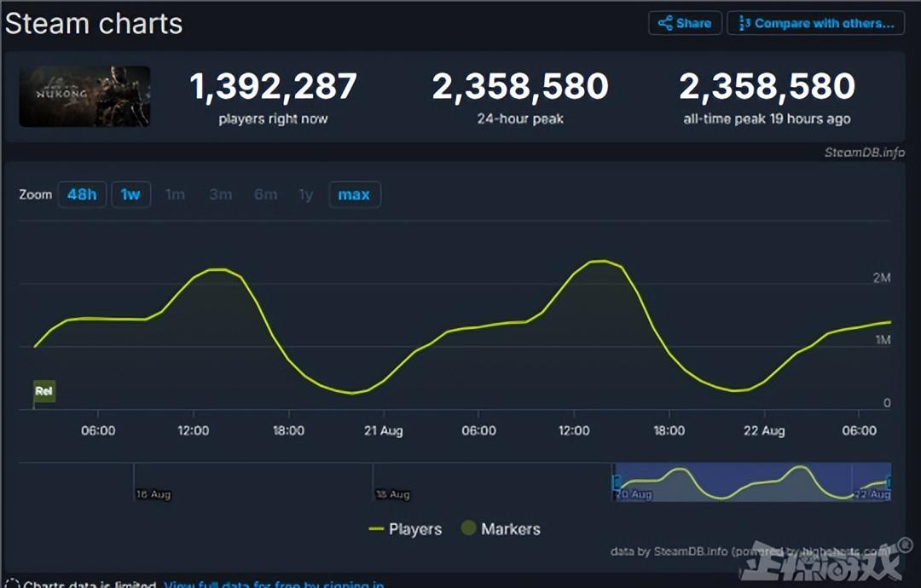
Task: Click the Share button
Action: click(x=685, y=23)
